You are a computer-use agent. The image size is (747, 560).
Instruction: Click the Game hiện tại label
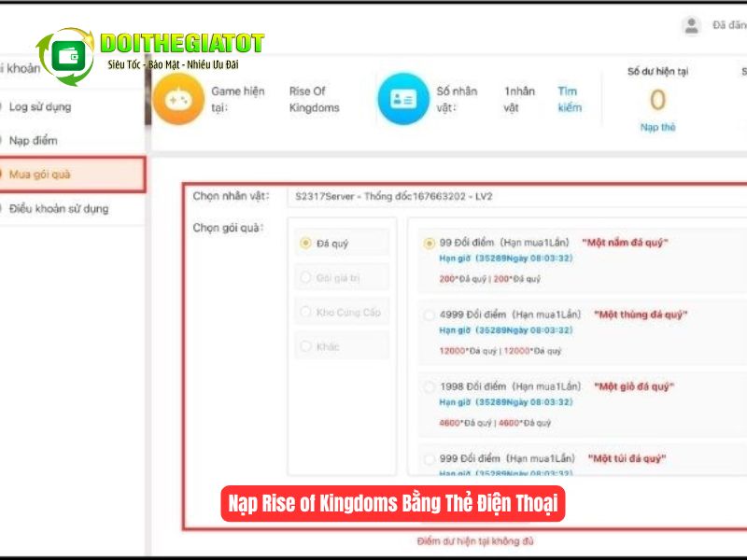click(x=238, y=99)
